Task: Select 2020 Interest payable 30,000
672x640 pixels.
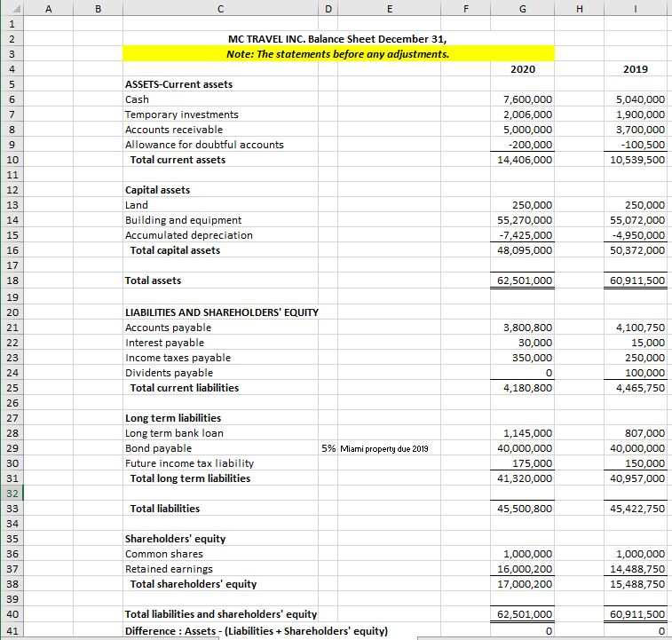Action: point(523,342)
